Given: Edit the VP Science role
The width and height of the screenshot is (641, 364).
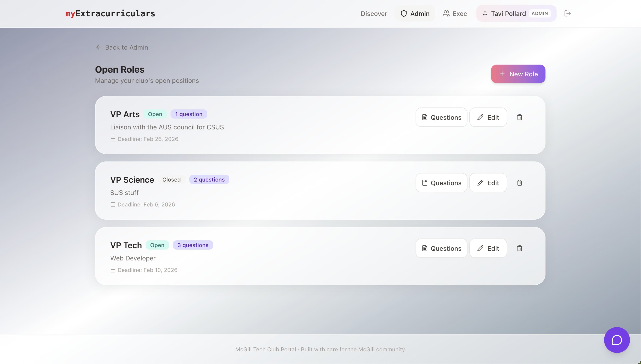Looking at the screenshot, I should (488, 183).
